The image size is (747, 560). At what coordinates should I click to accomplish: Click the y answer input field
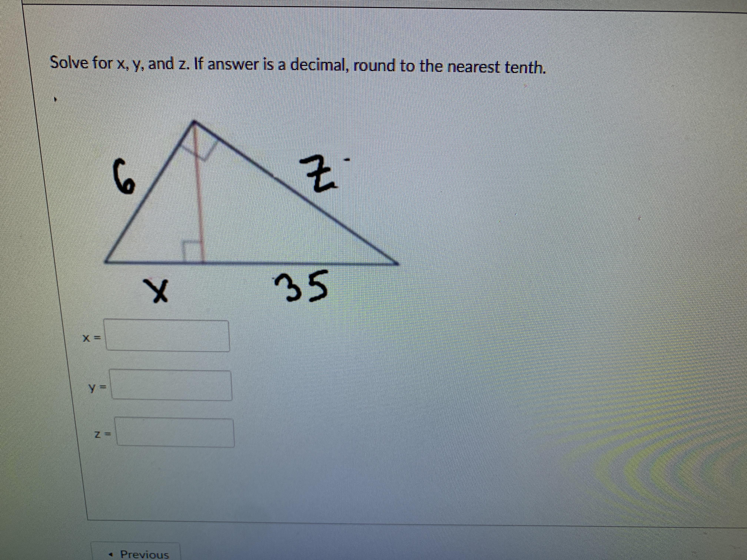[172, 385]
